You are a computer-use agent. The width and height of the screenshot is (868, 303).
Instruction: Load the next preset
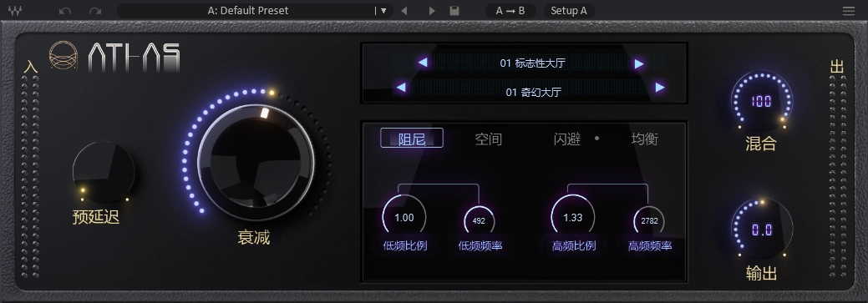pyautogui.click(x=432, y=11)
